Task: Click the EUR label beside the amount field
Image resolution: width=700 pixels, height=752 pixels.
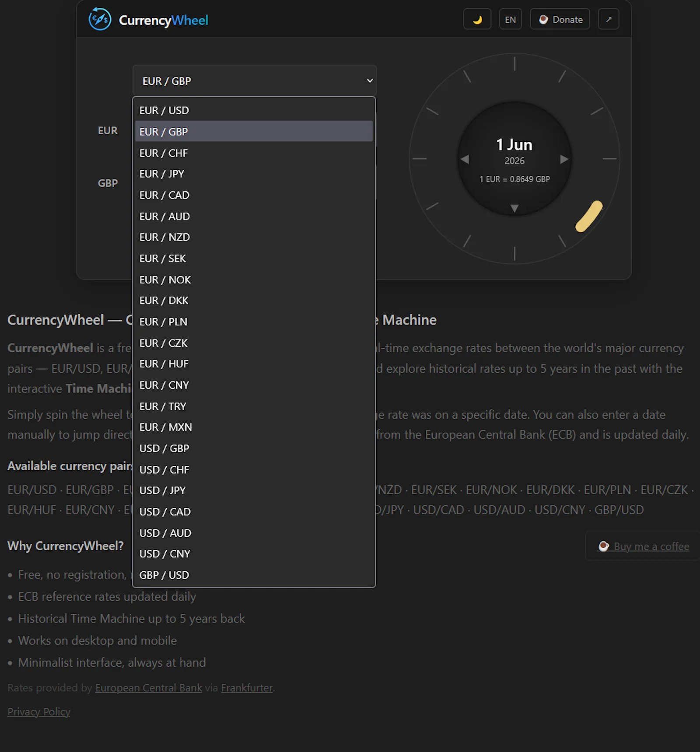Action: click(x=108, y=130)
